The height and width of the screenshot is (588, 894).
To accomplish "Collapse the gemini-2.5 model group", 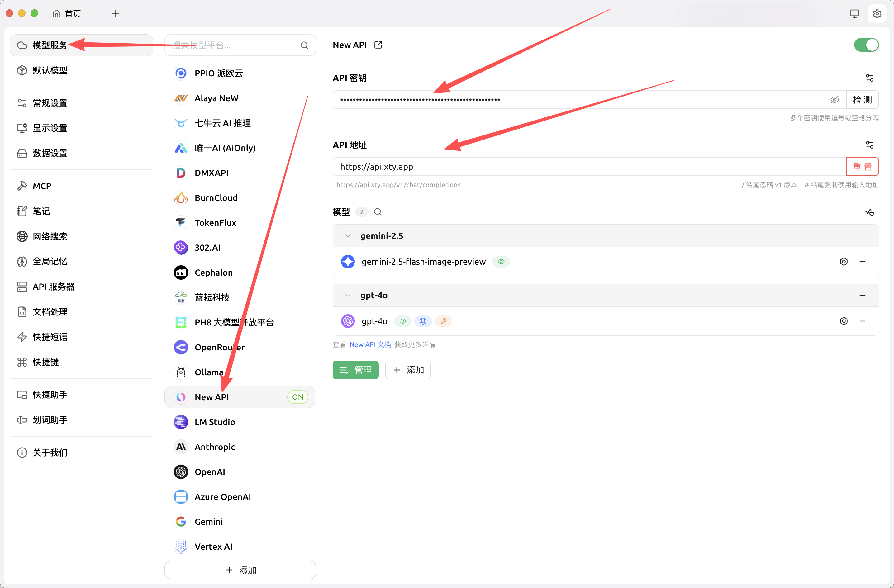I will 347,236.
